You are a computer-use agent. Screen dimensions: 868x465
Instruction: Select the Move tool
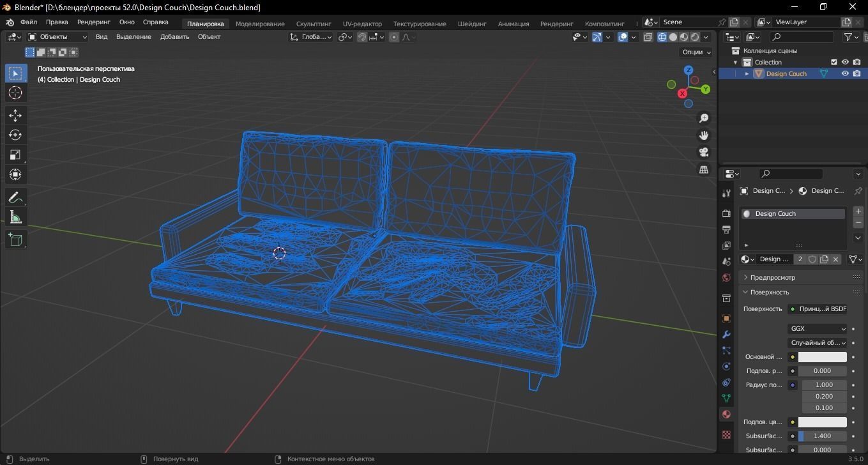click(15, 115)
